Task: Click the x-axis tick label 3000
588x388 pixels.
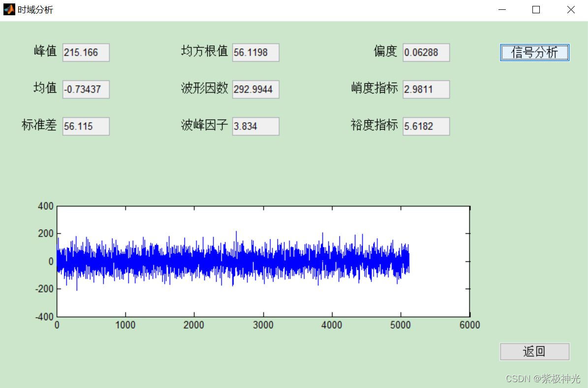Action: (263, 325)
